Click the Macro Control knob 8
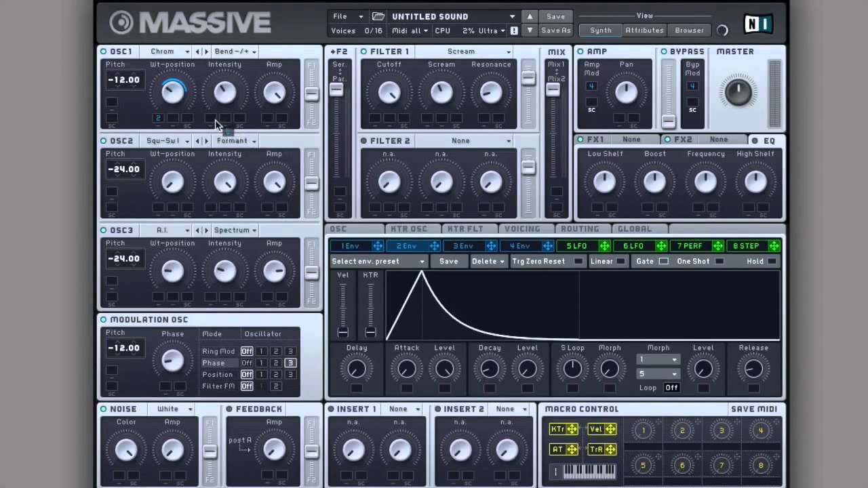The image size is (868, 488). 761,466
